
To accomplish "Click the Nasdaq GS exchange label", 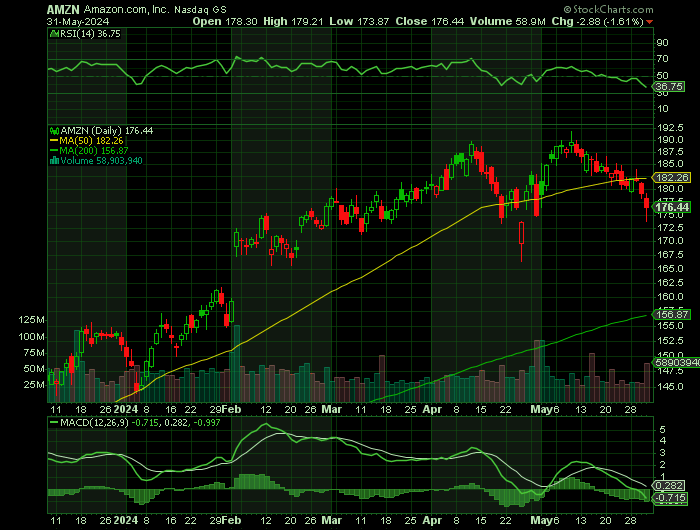I will point(200,9).
